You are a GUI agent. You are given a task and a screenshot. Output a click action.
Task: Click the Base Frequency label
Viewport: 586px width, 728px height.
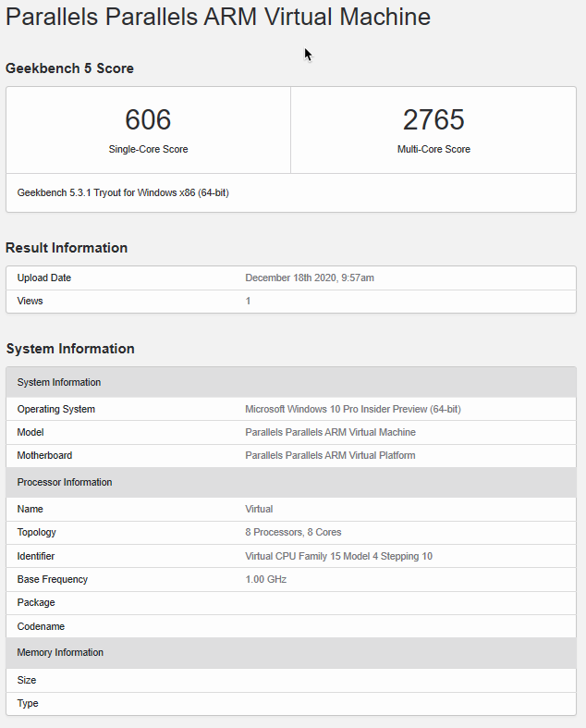[53, 579]
